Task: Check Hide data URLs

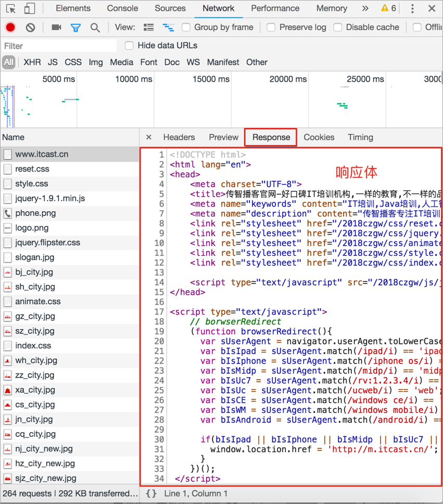Action: click(x=129, y=45)
